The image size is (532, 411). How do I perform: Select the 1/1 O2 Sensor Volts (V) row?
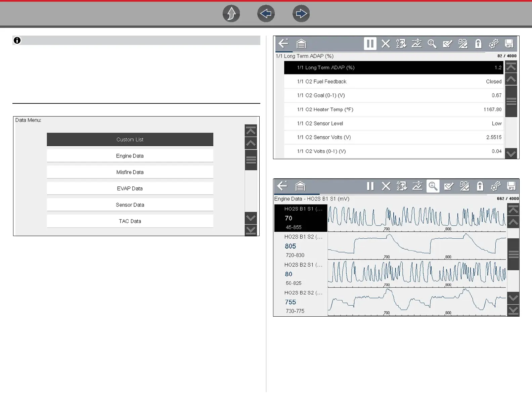394,137
